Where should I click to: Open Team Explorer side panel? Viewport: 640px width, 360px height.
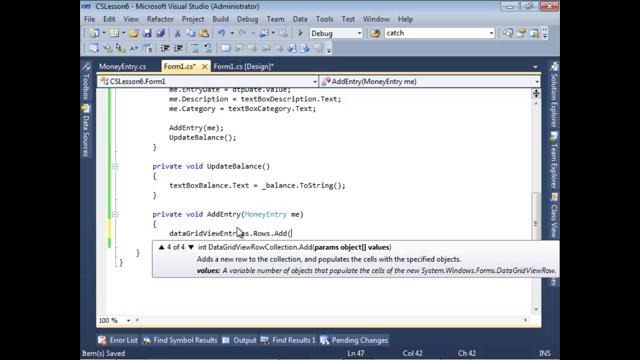554,160
